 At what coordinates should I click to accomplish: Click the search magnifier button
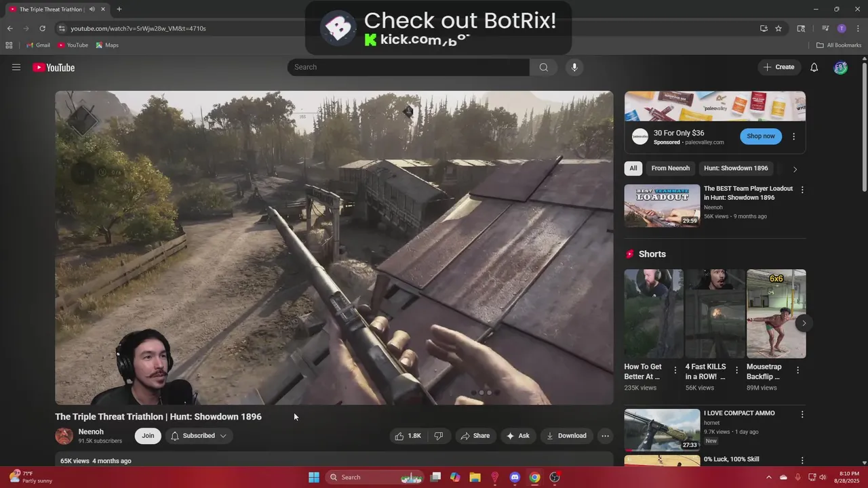[543, 67]
